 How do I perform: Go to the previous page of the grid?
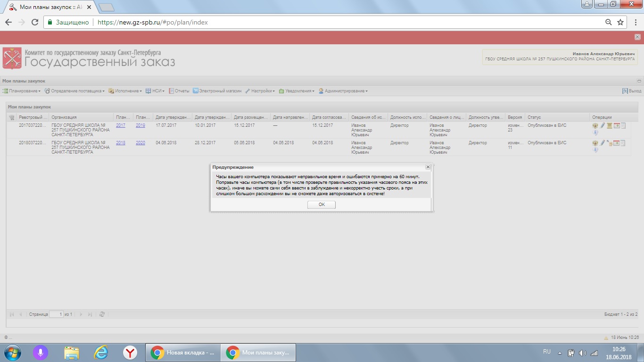(x=20, y=314)
